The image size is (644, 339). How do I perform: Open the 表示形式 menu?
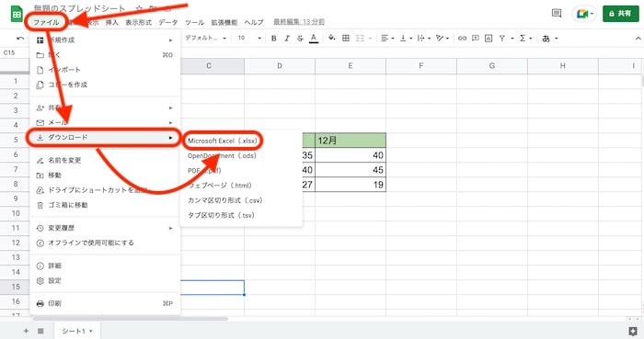138,22
